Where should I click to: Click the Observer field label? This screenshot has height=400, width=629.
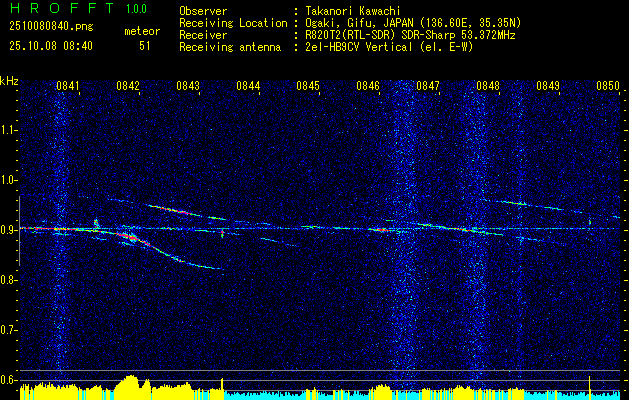(203, 11)
